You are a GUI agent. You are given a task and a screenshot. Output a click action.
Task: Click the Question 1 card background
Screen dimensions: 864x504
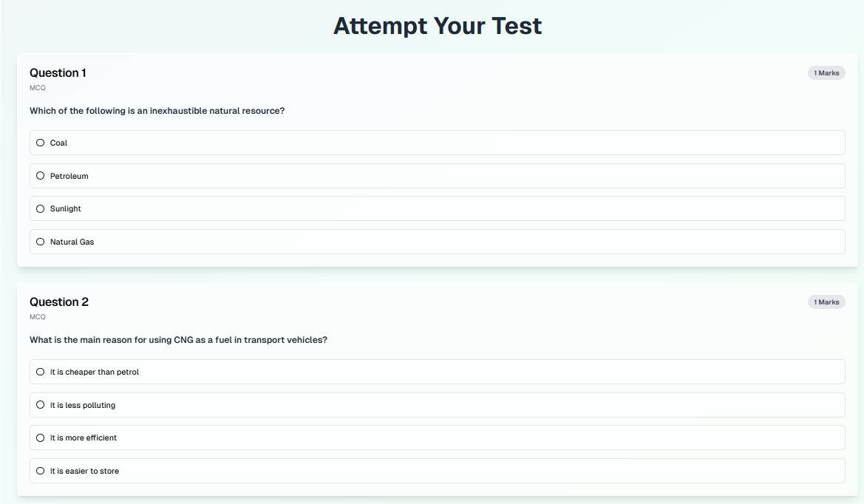(x=443, y=259)
